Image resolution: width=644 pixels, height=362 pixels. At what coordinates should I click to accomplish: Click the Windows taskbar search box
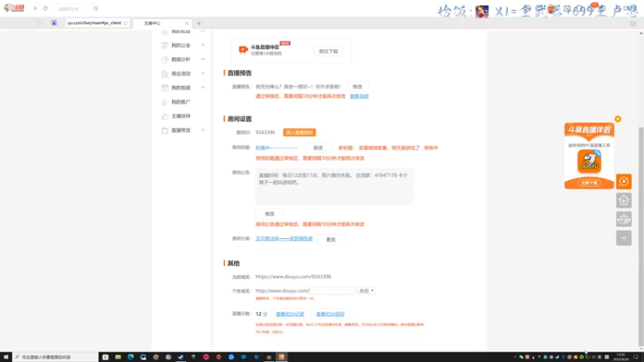tap(55, 357)
